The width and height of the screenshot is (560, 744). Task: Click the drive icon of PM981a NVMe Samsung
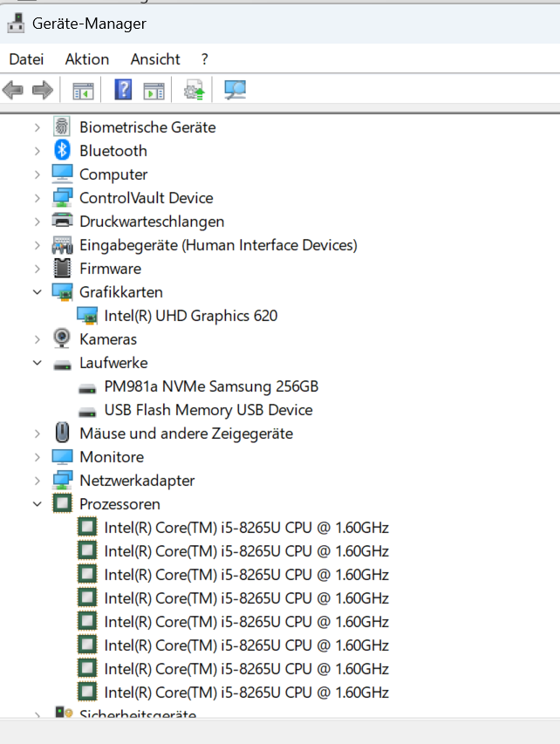click(87, 389)
